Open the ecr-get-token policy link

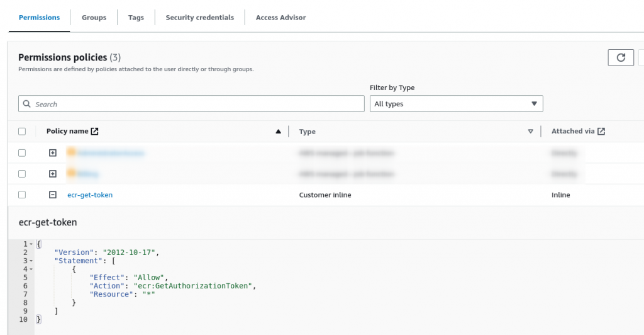click(90, 195)
